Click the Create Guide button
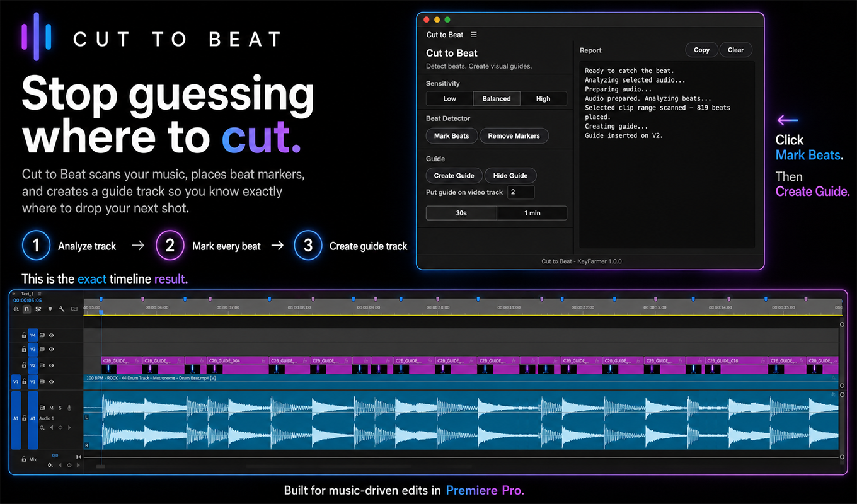 pyautogui.click(x=454, y=175)
